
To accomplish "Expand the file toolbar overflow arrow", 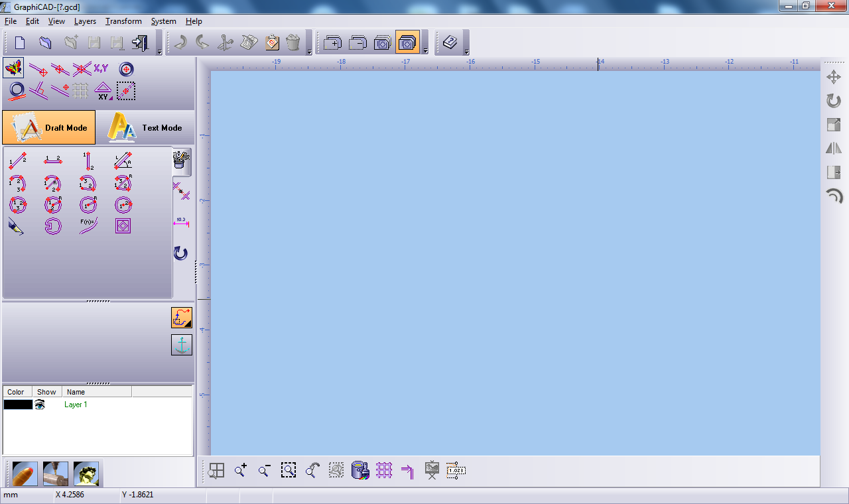I will pos(159,51).
